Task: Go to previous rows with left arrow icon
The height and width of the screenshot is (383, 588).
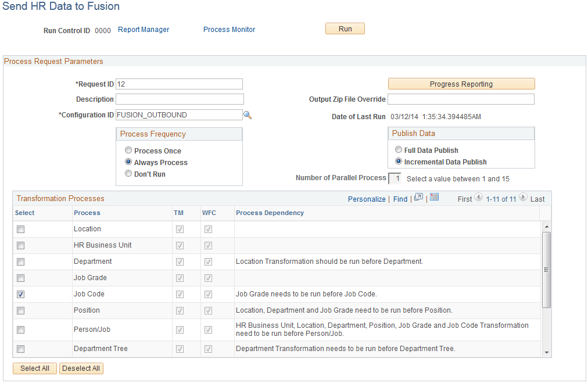Action: pyautogui.click(x=479, y=198)
